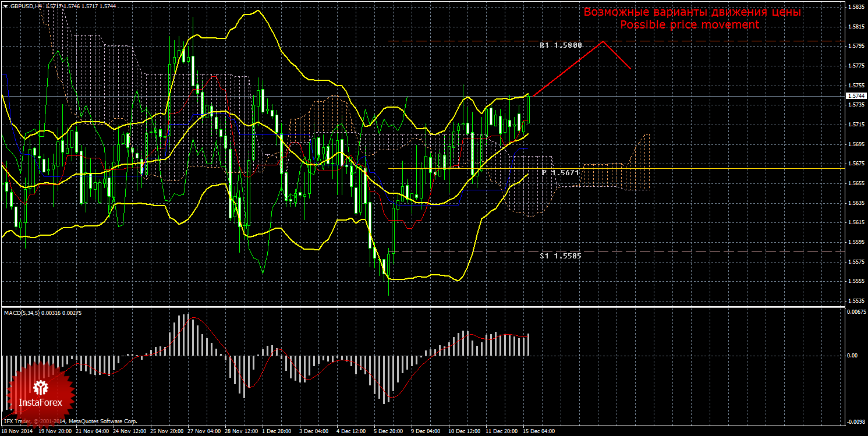Screen dimensions: 868x436
Task: Select the '4 Dec 12:00' time axis label
Action: tap(352, 432)
